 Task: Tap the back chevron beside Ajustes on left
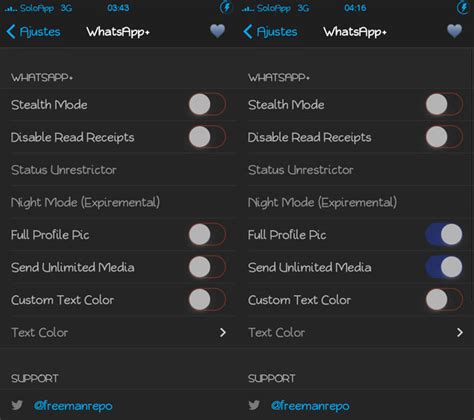tap(11, 32)
